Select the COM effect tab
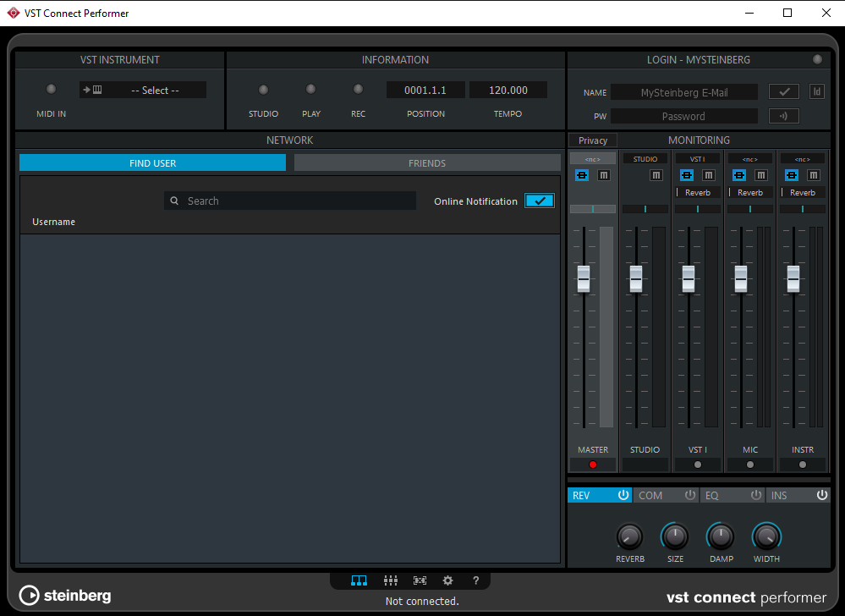 coord(666,495)
